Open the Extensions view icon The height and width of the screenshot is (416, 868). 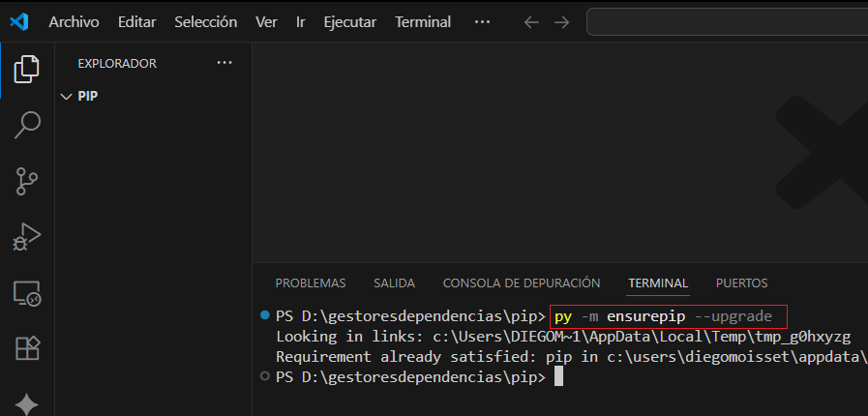(27, 348)
